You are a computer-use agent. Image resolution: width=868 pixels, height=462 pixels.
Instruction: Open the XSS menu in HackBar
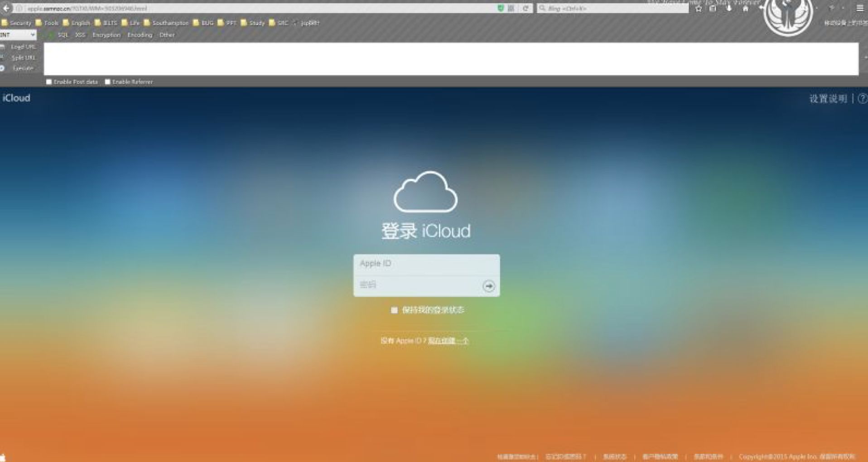80,35
